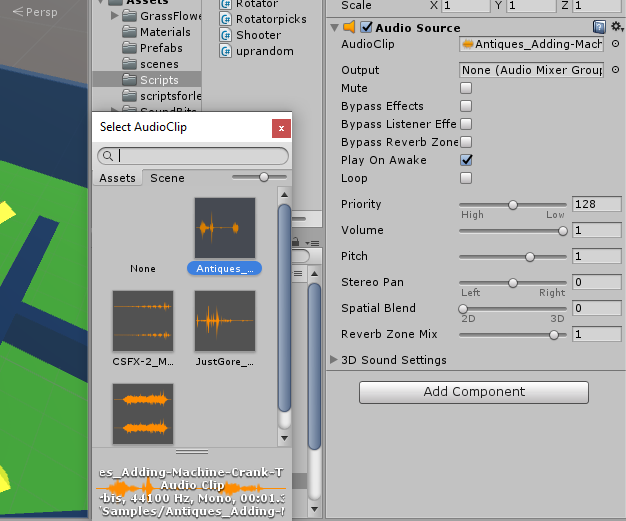
Task: Select the Prefabs folder label
Action: (x=161, y=48)
